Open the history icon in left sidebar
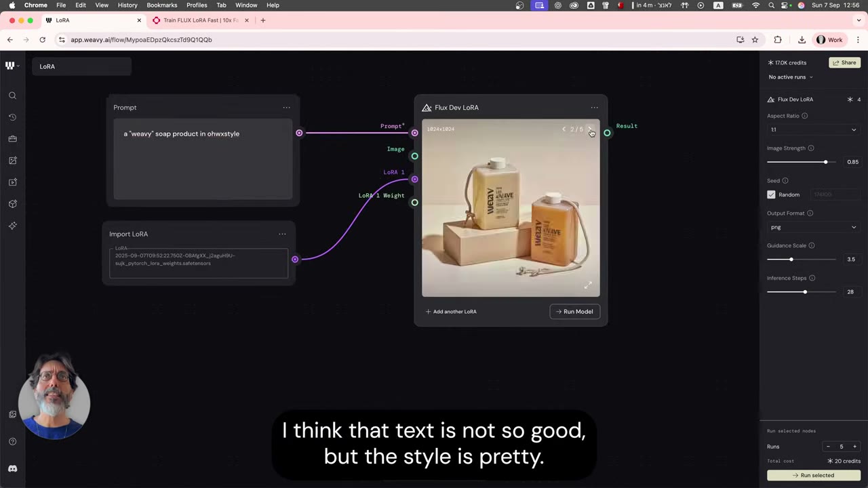This screenshot has width=868, height=488. coord(12,117)
